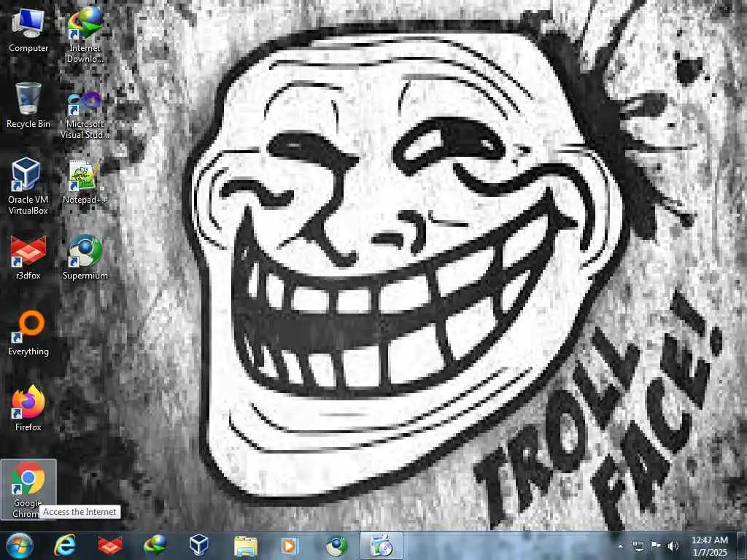Select the Supermium desktop shortcut
This screenshot has width=747, height=560.
coord(85,257)
